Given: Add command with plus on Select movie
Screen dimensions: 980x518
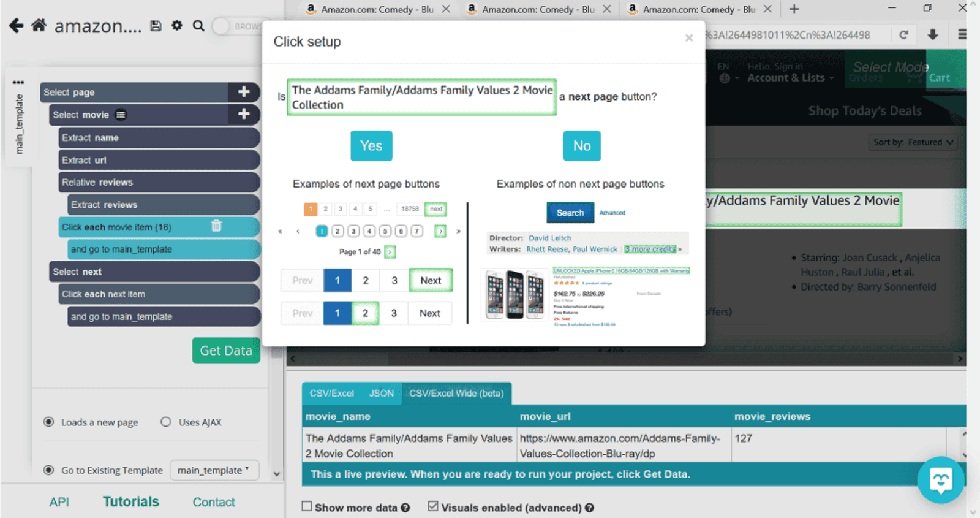Looking at the screenshot, I should [x=244, y=114].
